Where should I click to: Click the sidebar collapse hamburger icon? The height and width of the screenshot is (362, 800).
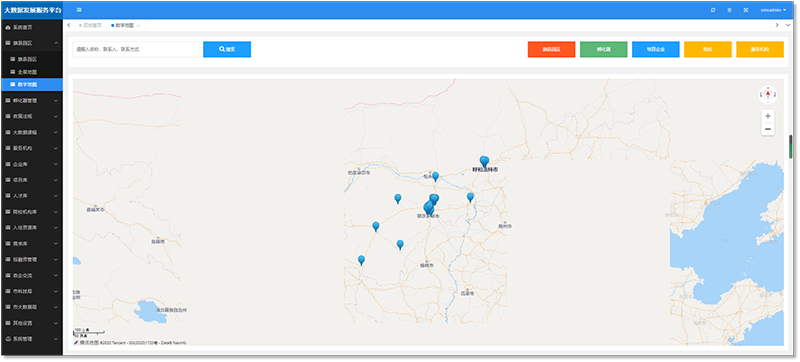tap(79, 10)
